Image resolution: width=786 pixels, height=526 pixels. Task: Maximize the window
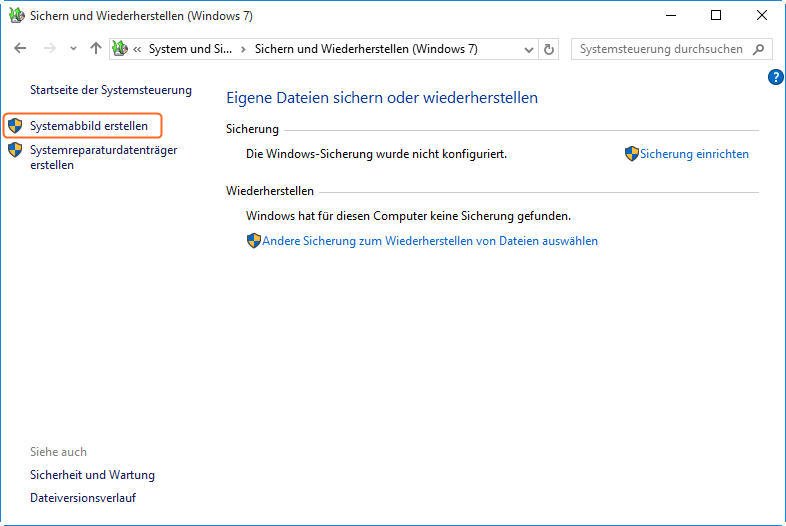click(x=716, y=16)
